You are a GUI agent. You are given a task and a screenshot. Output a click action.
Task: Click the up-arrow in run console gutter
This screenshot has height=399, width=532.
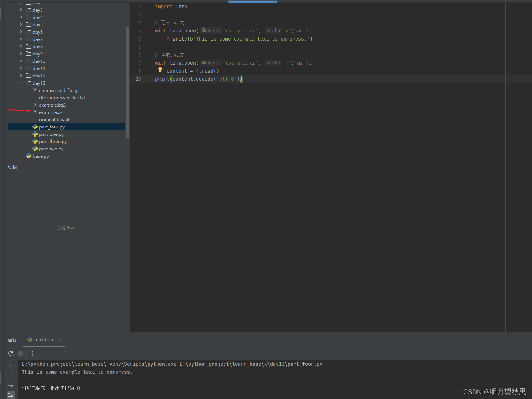[11, 367]
